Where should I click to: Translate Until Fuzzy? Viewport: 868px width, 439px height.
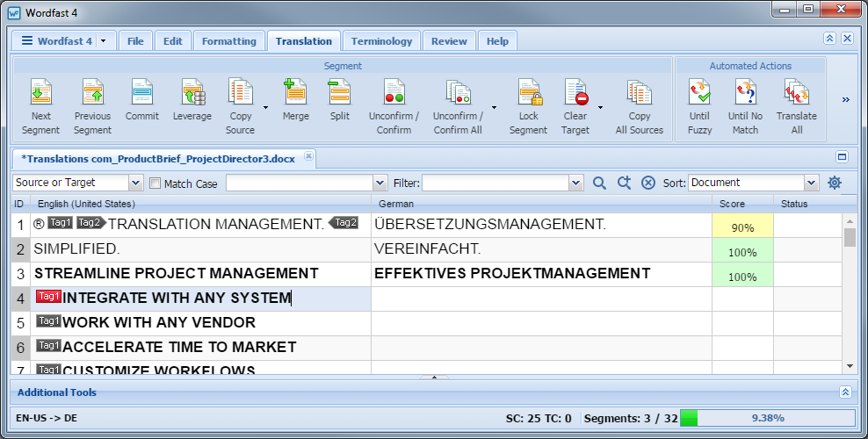pyautogui.click(x=699, y=107)
